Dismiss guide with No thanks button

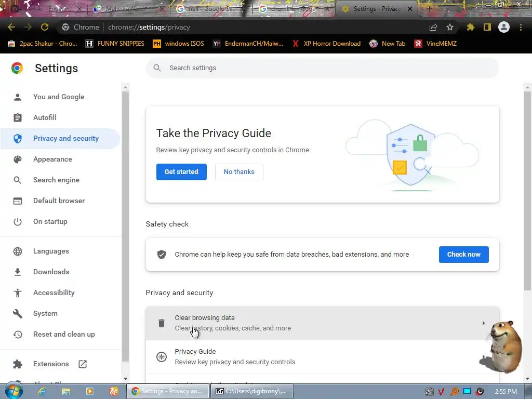click(x=239, y=171)
